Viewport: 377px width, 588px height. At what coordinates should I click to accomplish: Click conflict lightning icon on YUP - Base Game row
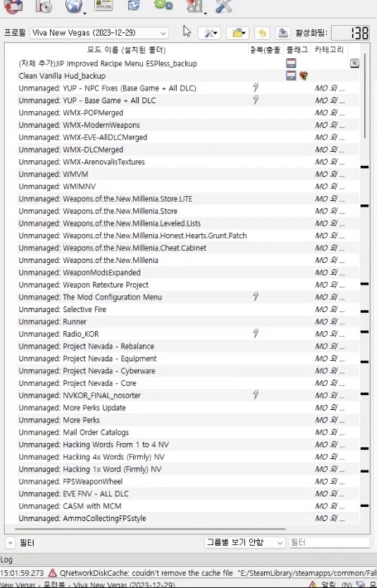point(256,100)
